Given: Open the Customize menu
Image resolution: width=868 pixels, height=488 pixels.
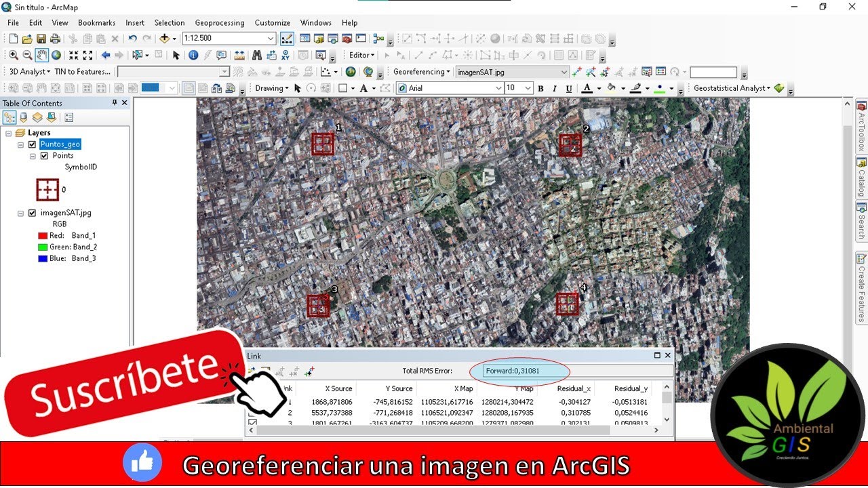Looking at the screenshot, I should (273, 22).
